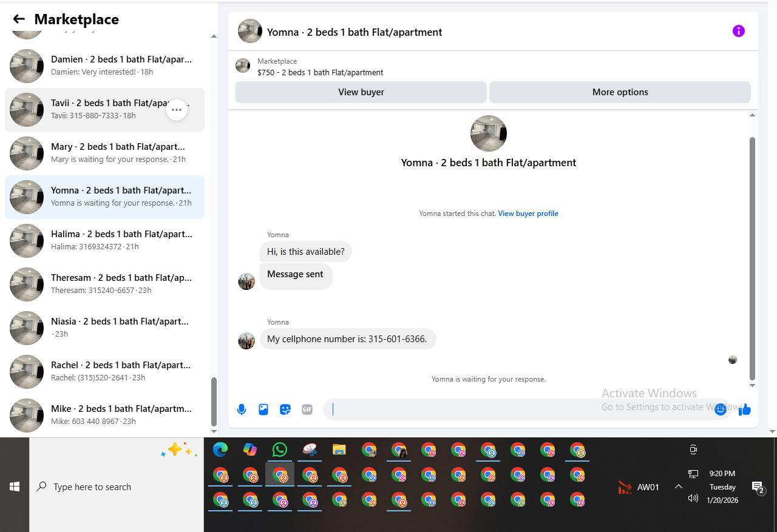
Task: Show hidden system tray icons
Action: tap(679, 487)
